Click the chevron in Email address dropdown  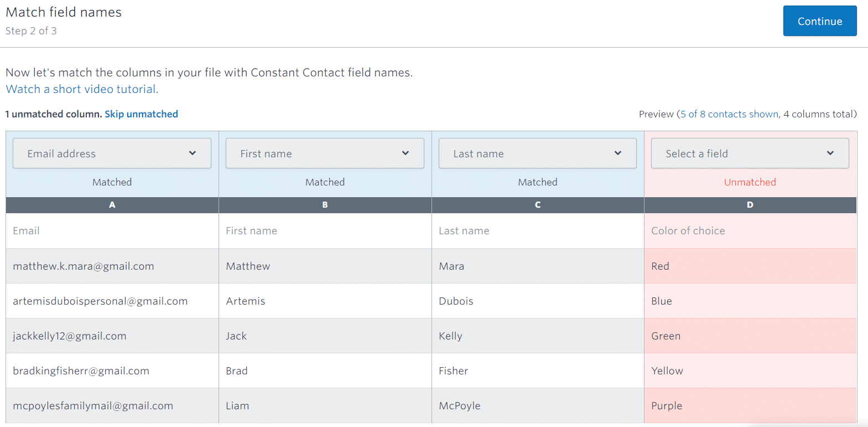(193, 153)
